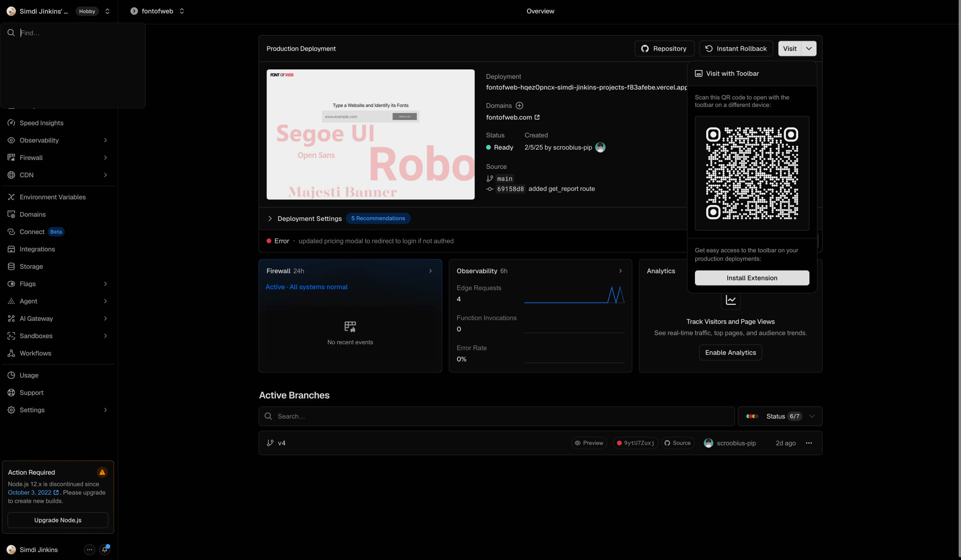Screen dimensions: 961x560
Task: Click commit hash 69158d8
Action: 511,189
